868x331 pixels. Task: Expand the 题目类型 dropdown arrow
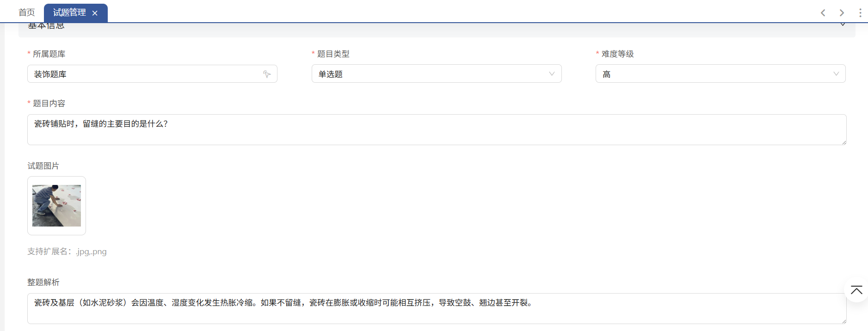551,74
